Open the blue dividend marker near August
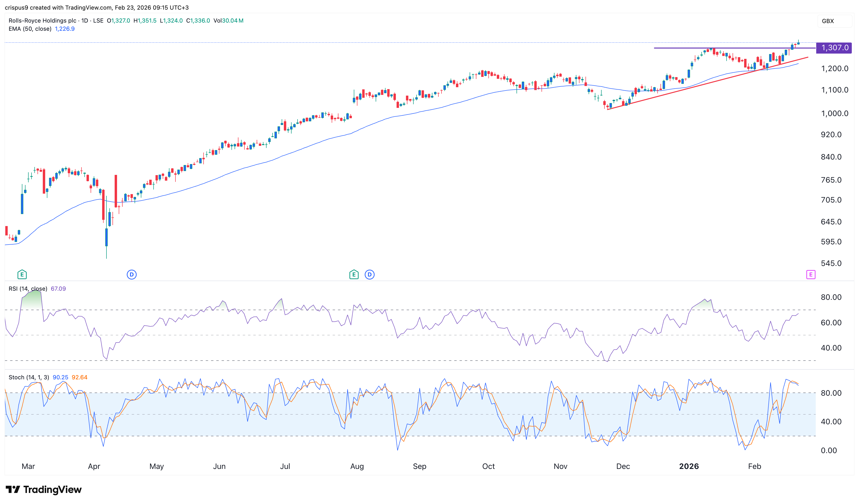Screen dimensions: 859x504 [x=369, y=274]
